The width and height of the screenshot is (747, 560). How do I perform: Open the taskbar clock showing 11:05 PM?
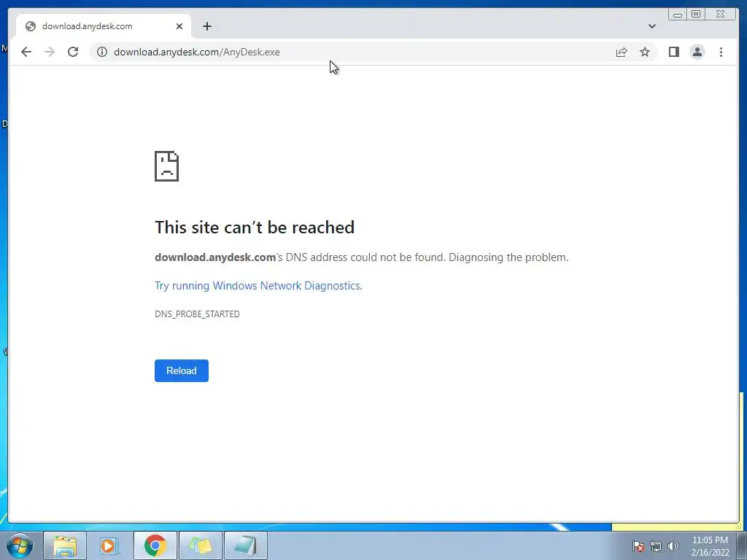pos(710,546)
